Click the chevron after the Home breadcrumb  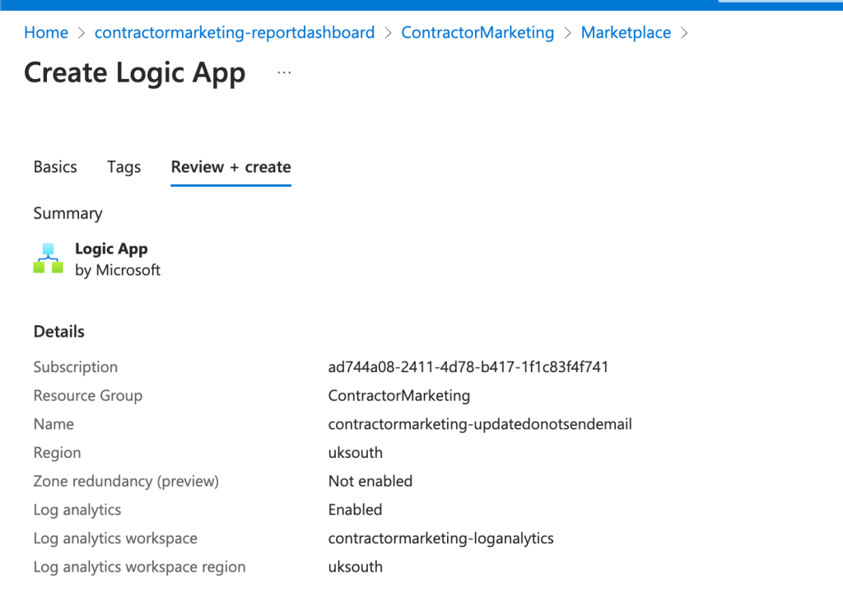click(x=82, y=33)
